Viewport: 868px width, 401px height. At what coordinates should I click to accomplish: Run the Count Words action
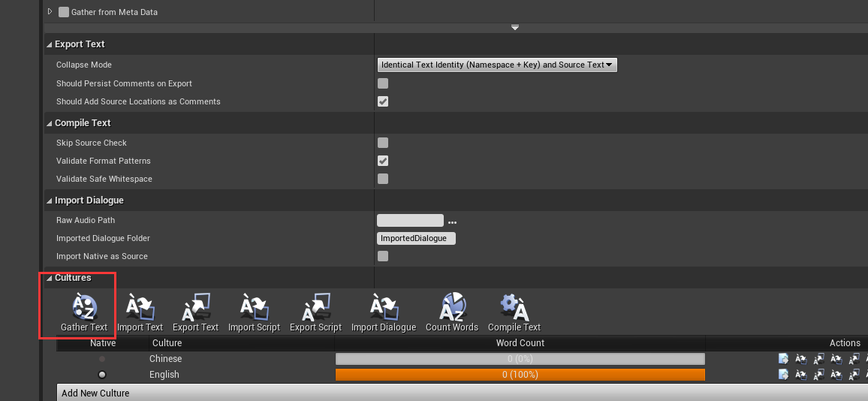[452, 313]
